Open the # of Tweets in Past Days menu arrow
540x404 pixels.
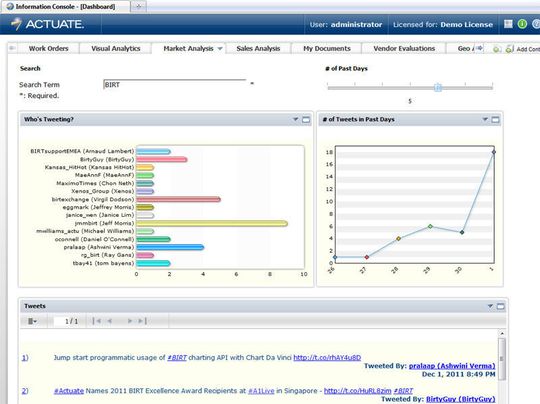tap(485, 119)
